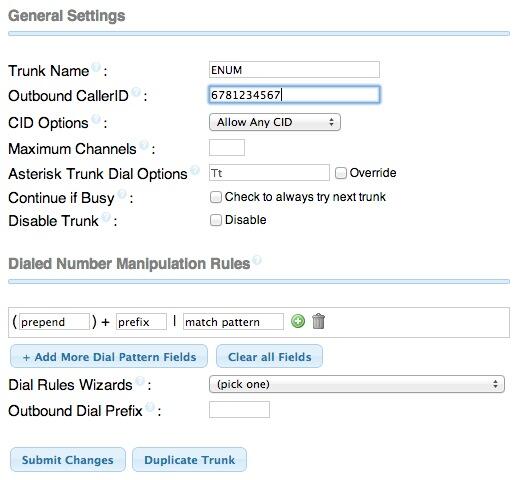
Task: Show help tooltip for Asterisk Trunk Dial Options
Action: [x=195, y=170]
